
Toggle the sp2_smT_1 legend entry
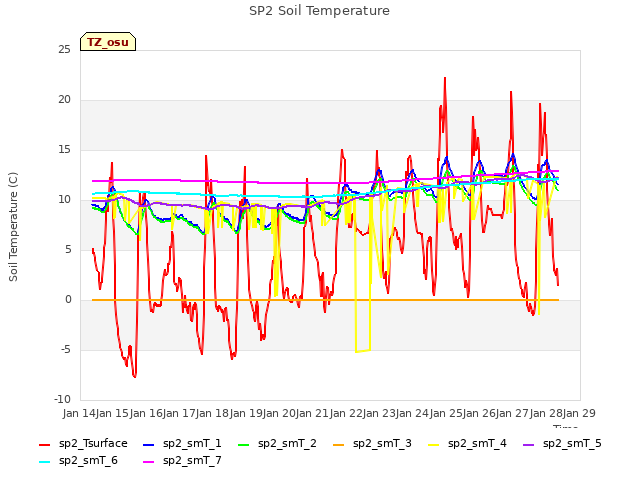pos(182,444)
